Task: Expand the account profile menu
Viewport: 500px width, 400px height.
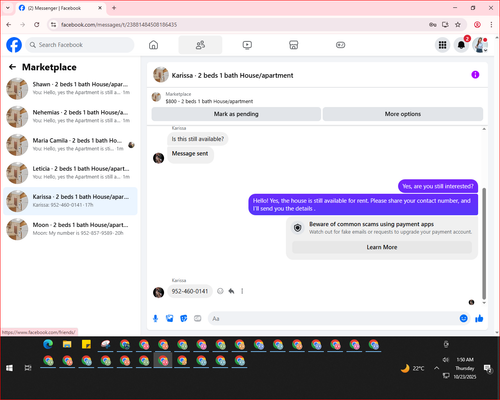Action: (x=480, y=45)
